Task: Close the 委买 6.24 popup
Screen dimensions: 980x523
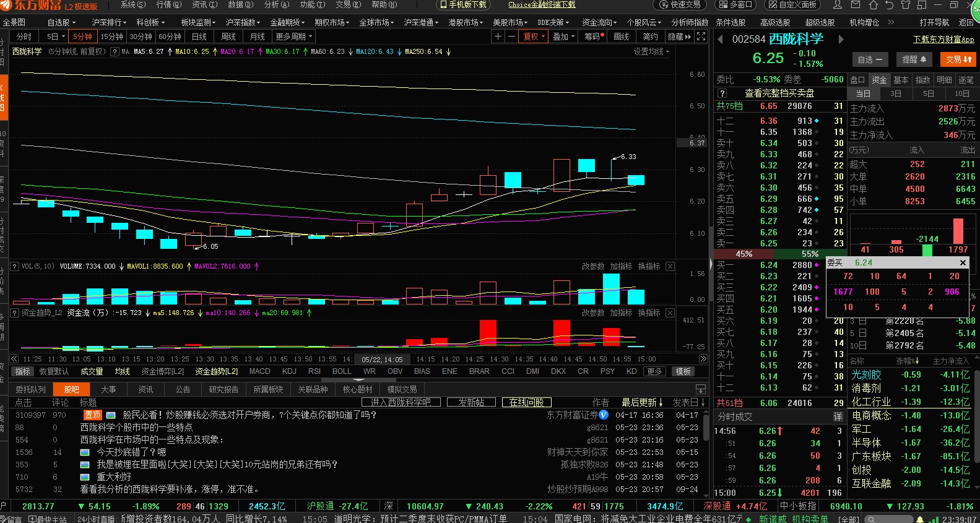Action: pyautogui.click(x=963, y=262)
